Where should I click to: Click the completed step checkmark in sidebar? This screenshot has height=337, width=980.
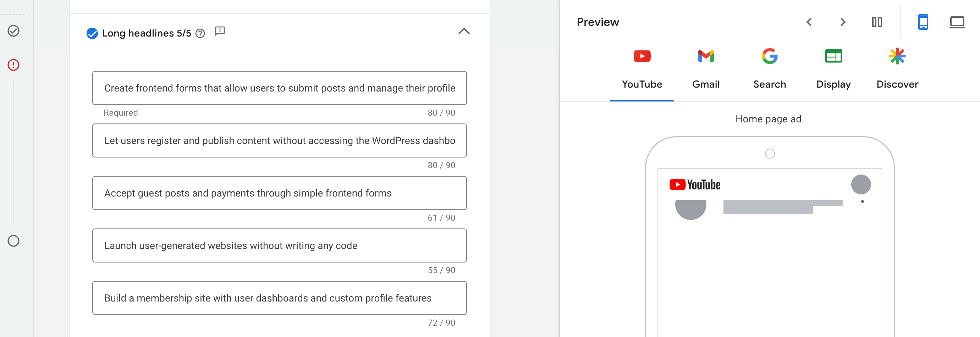14,31
